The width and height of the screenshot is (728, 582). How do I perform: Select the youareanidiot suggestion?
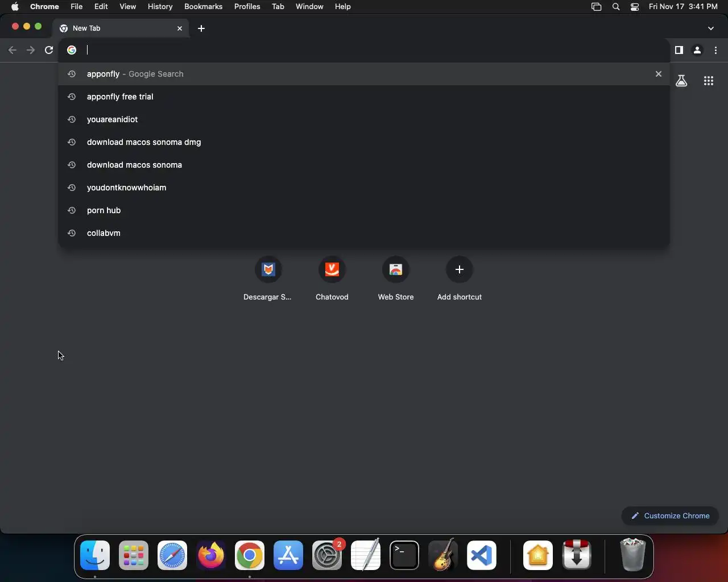click(364, 119)
